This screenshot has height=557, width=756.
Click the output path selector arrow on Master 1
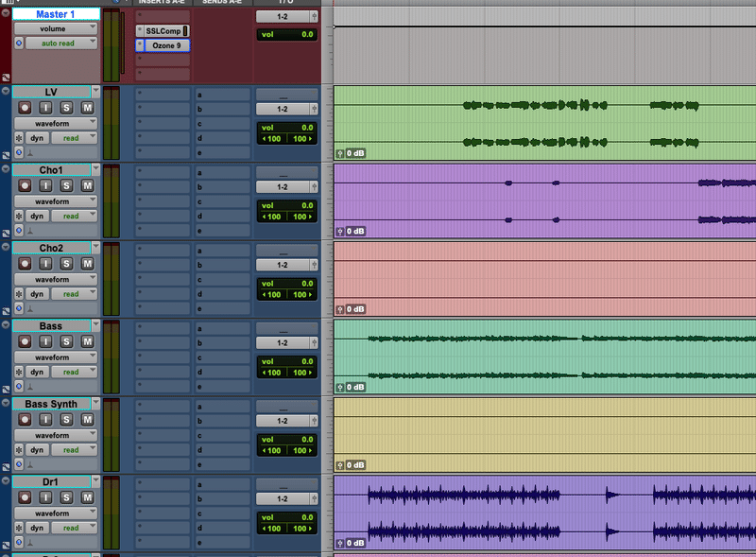pyautogui.click(x=314, y=16)
